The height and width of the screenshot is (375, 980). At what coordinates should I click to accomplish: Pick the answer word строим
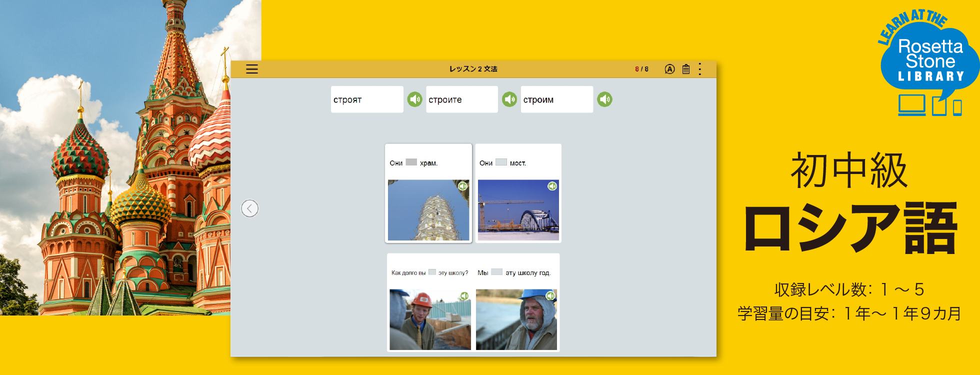tap(557, 99)
